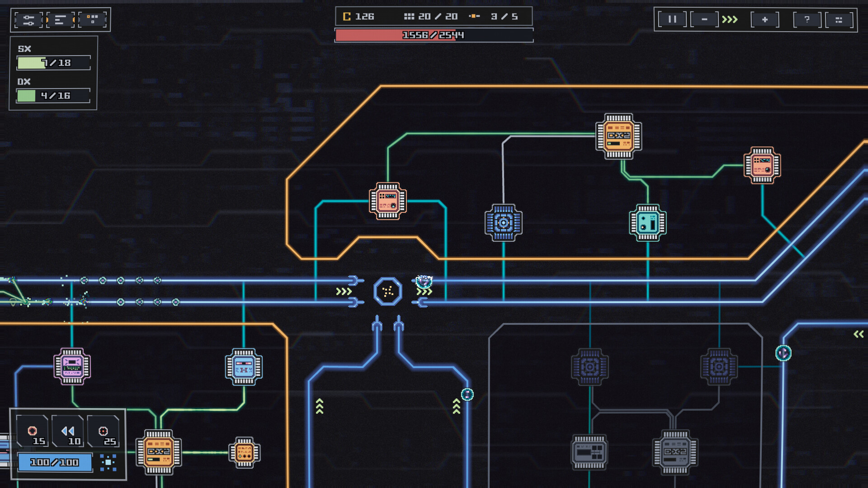Click the SX 7/18 progress bar
The width and height of the screenshot is (868, 488).
coord(54,63)
